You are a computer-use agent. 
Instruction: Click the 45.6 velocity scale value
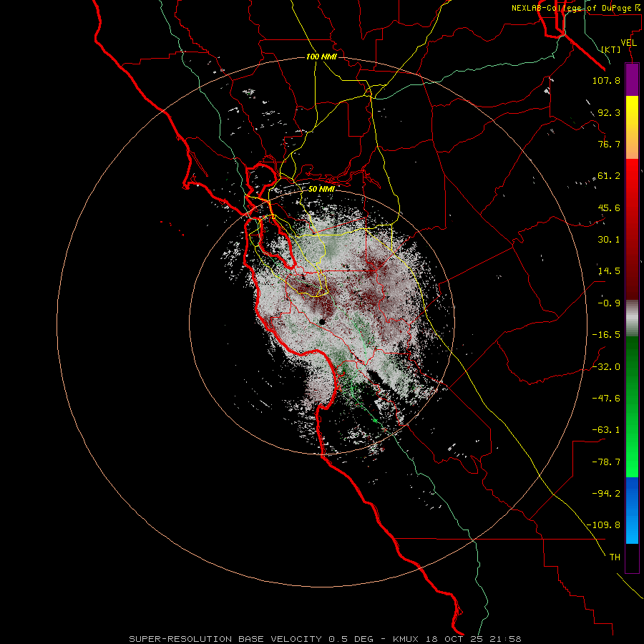(609, 208)
